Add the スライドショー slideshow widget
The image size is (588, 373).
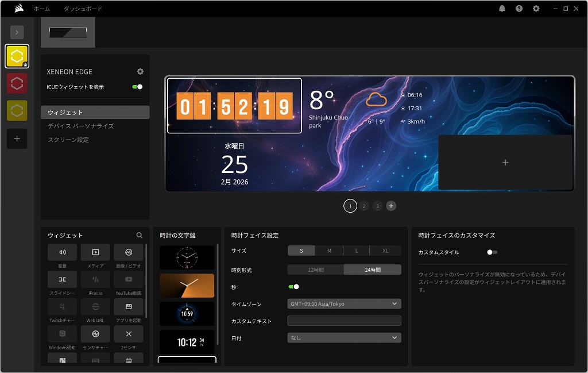pos(62,279)
